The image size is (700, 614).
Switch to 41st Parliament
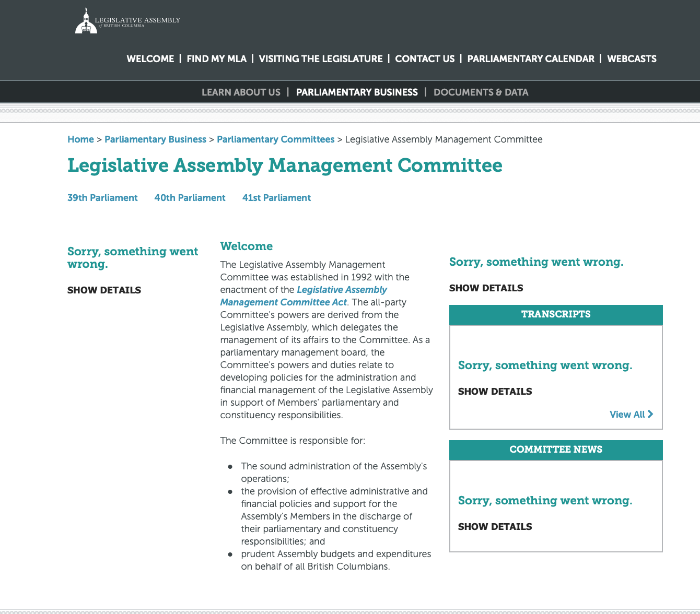[x=276, y=198]
